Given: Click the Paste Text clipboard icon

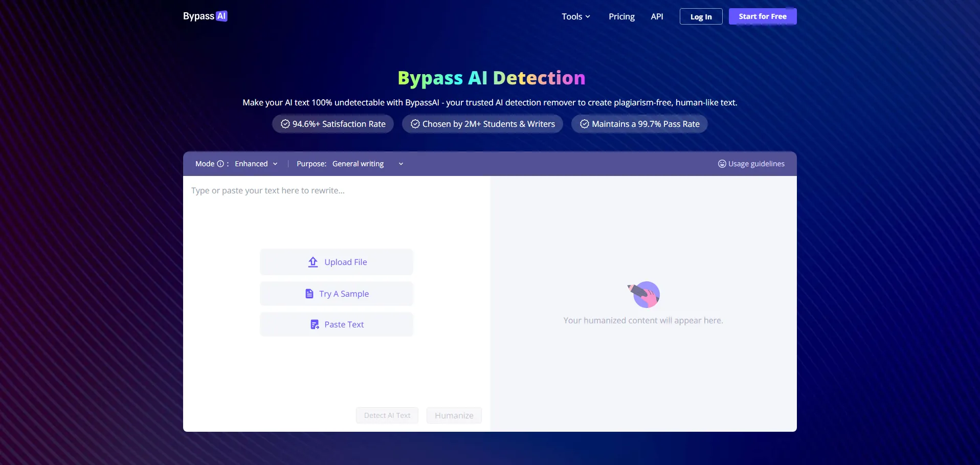Looking at the screenshot, I should pyautogui.click(x=315, y=324).
